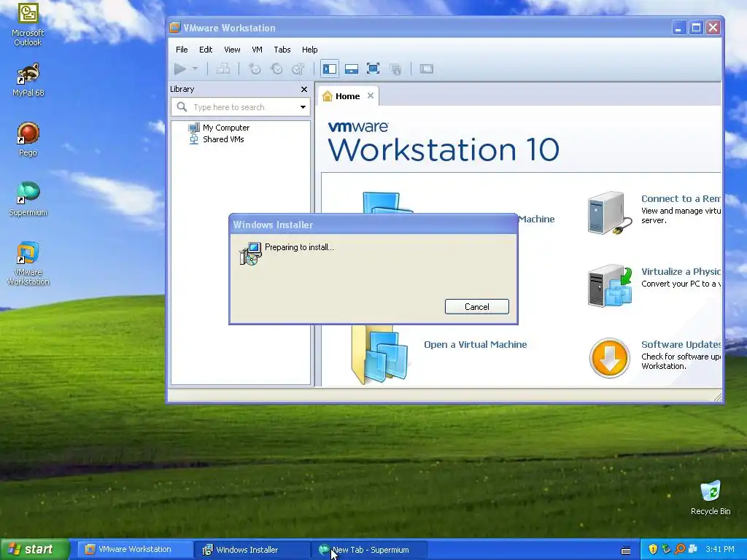Open the Library search filter dropdown arrow
The height and width of the screenshot is (560, 747).
(x=303, y=107)
